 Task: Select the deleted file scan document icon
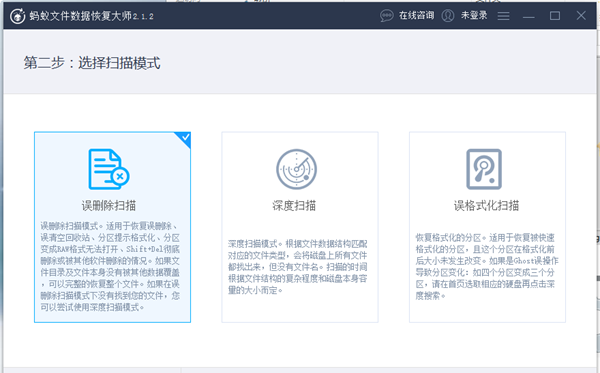tap(109, 169)
